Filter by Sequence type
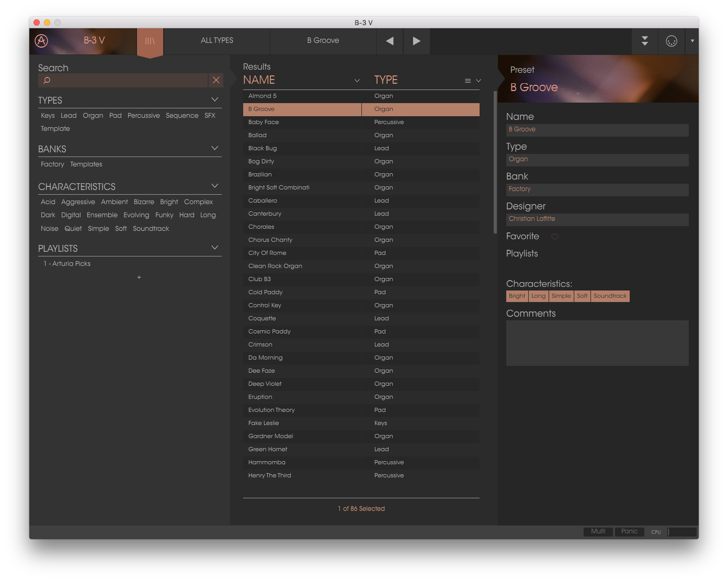This screenshot has height=581, width=728. (182, 116)
